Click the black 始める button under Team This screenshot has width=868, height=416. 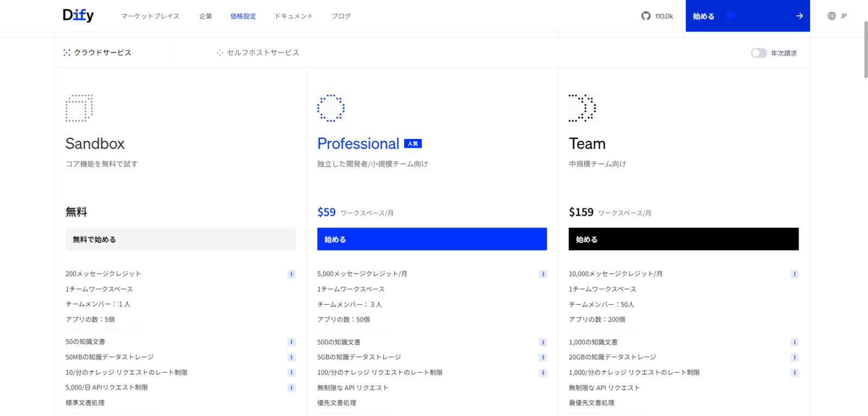point(684,239)
